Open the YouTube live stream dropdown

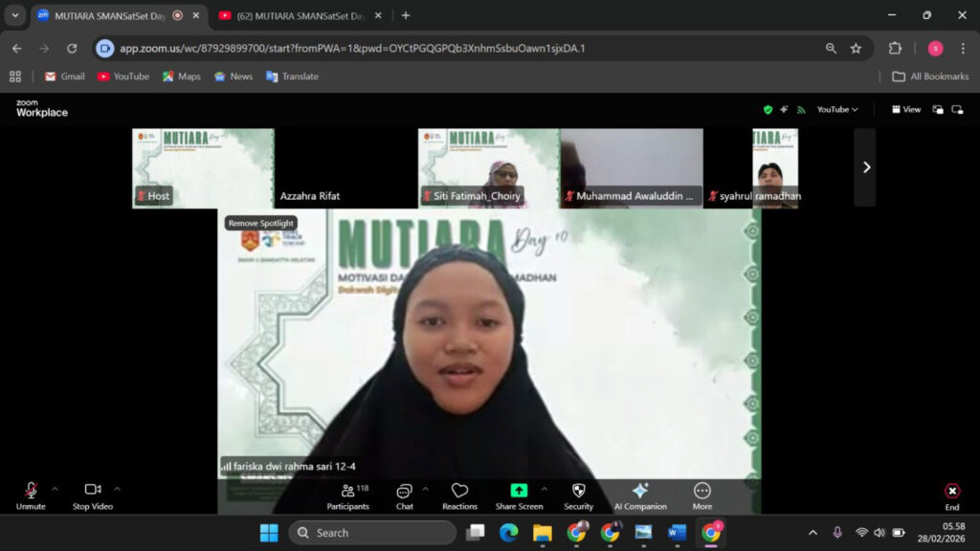[x=835, y=109]
